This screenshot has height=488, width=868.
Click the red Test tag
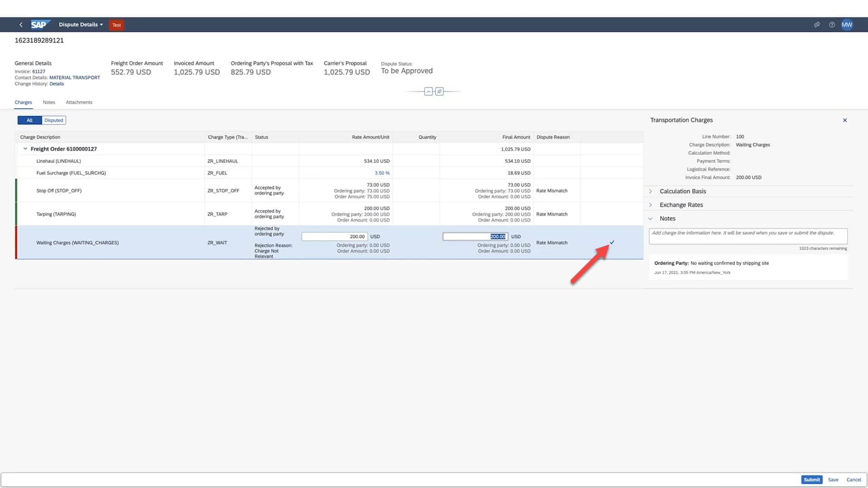tap(117, 25)
